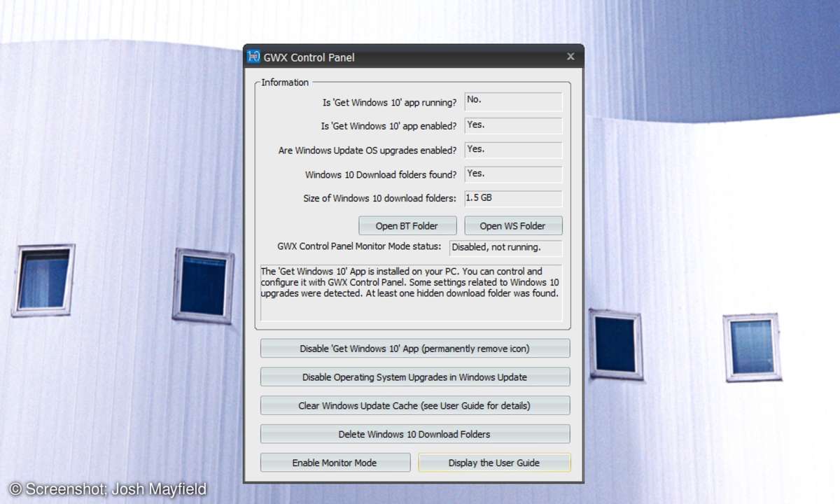Click the '1.5 GB' download folder size field
Viewport: 840px width, 504px height.
(513, 199)
